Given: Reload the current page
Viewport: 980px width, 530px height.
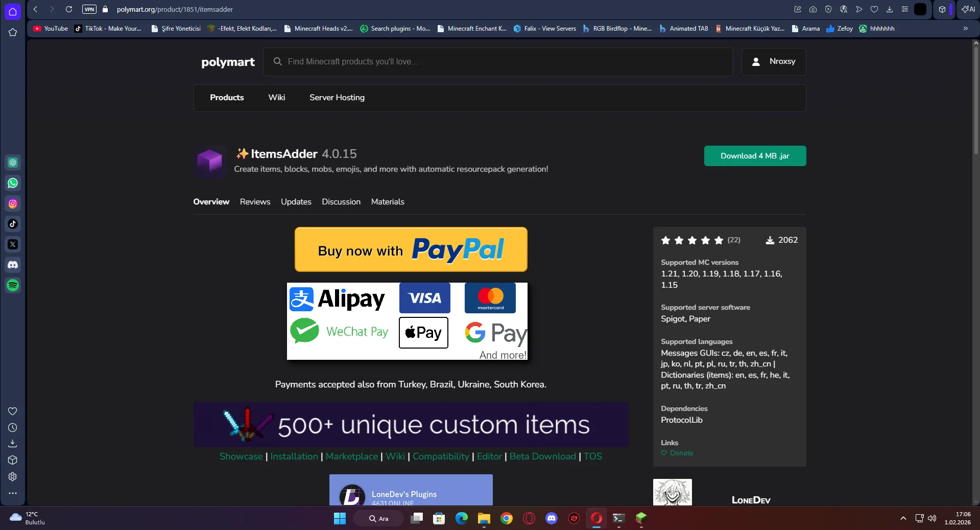Looking at the screenshot, I should [69, 9].
